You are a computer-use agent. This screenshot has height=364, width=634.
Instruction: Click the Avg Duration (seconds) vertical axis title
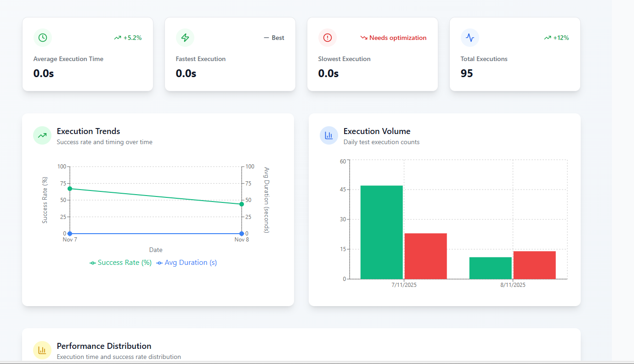266,200
